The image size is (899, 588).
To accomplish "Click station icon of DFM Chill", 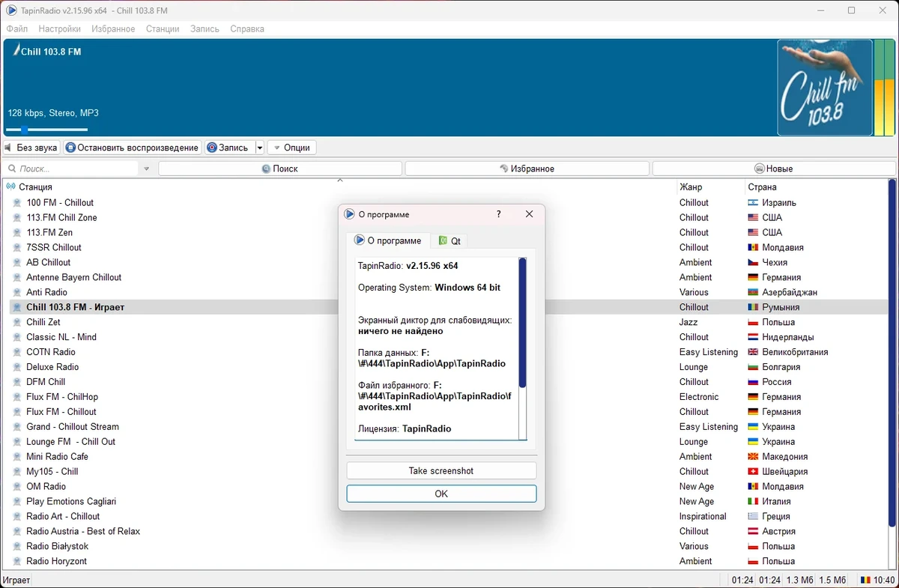I will [17, 382].
